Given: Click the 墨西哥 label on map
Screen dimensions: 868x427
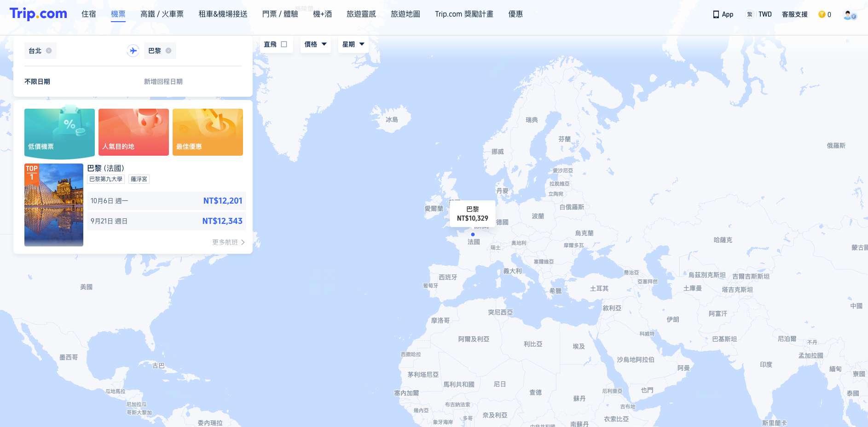Looking at the screenshot, I should point(69,357).
